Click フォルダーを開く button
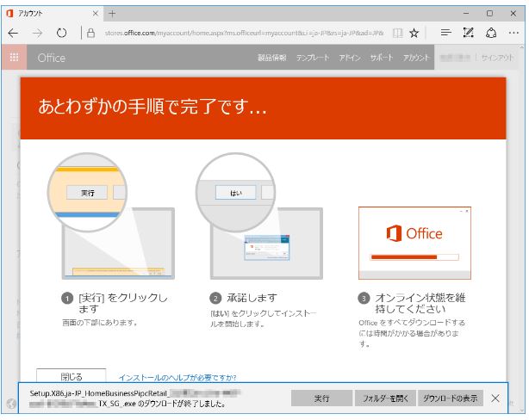Image resolution: width=529 pixels, height=420 pixels. tap(385, 398)
